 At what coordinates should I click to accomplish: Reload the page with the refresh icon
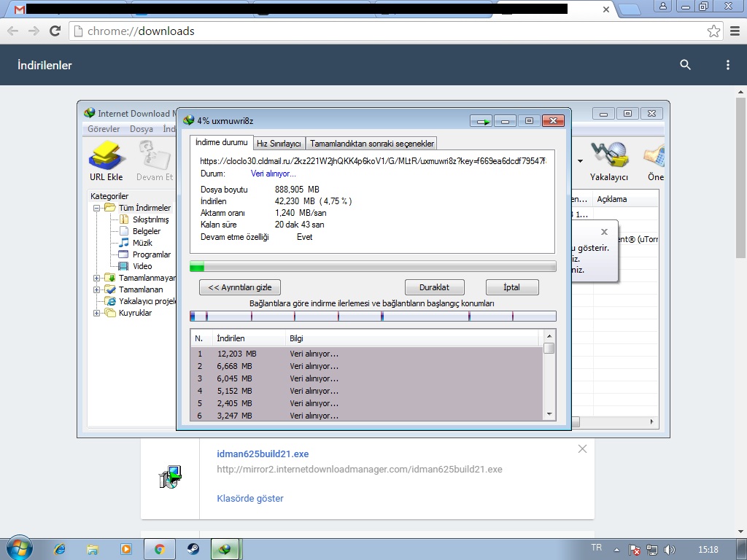coord(55,31)
